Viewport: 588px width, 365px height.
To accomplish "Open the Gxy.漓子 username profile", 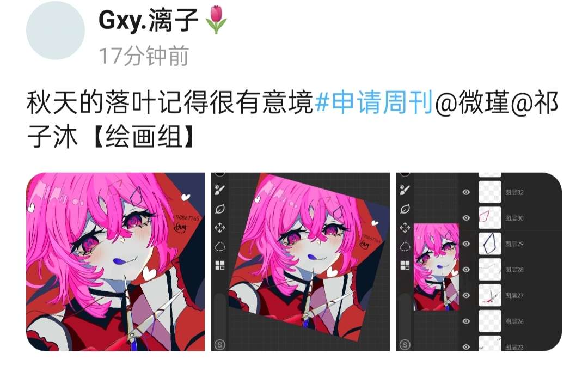I will coord(148,20).
